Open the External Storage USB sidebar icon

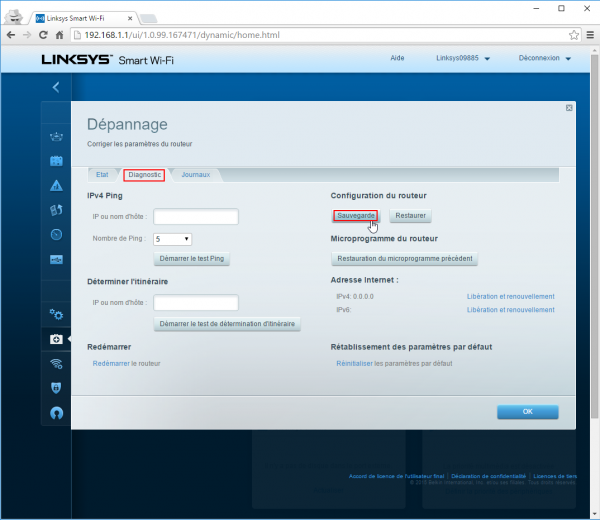[57, 260]
